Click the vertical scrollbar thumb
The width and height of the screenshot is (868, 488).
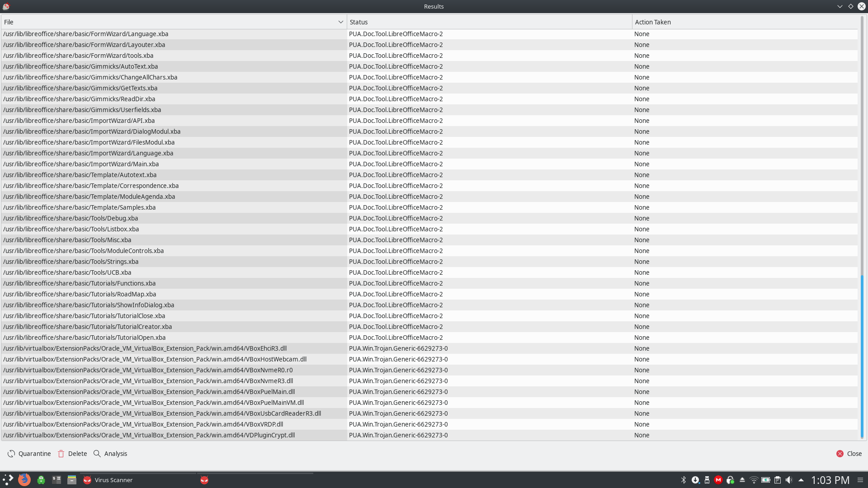(862, 357)
